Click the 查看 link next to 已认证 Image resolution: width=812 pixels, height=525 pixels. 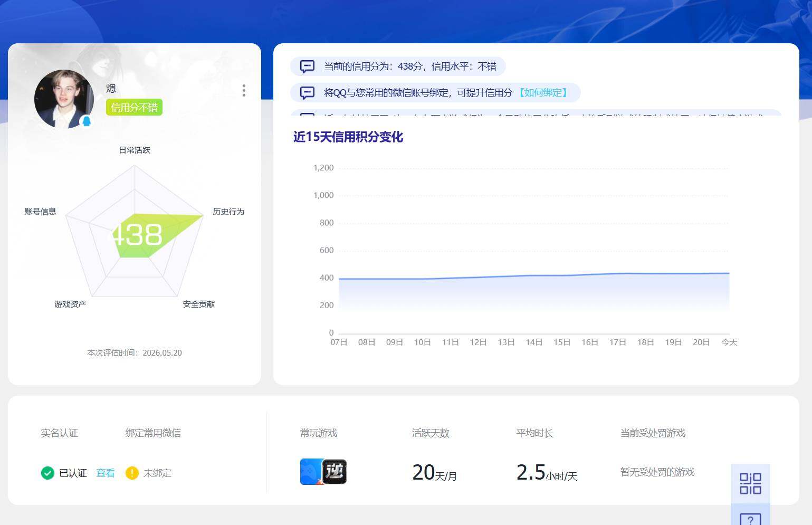pyautogui.click(x=106, y=473)
